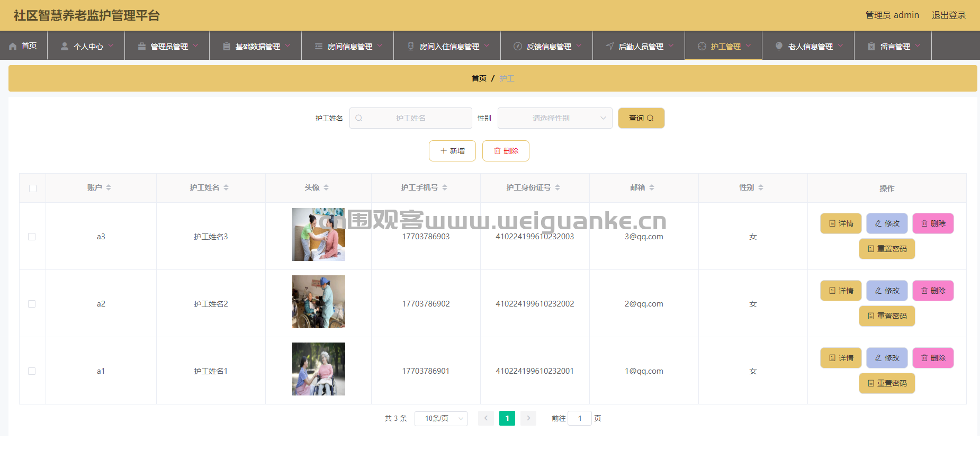Image resolution: width=980 pixels, height=459 pixels.
Task: Click the sort arrows beside 账户 column
Action: pos(109,187)
